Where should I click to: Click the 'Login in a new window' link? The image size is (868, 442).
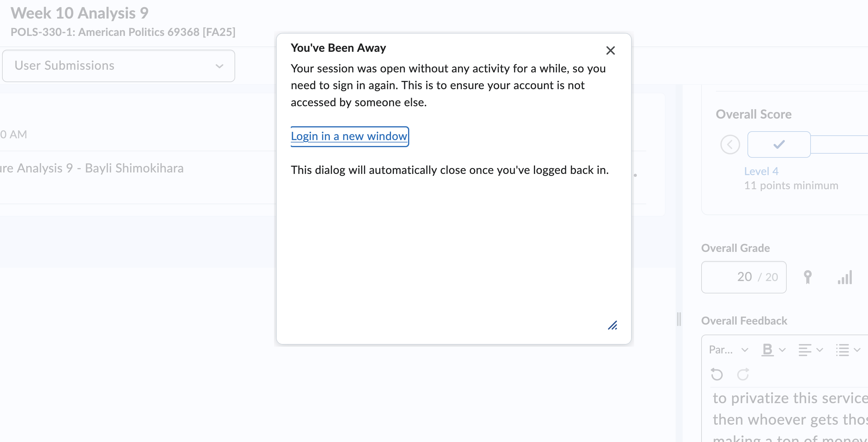coord(349,136)
